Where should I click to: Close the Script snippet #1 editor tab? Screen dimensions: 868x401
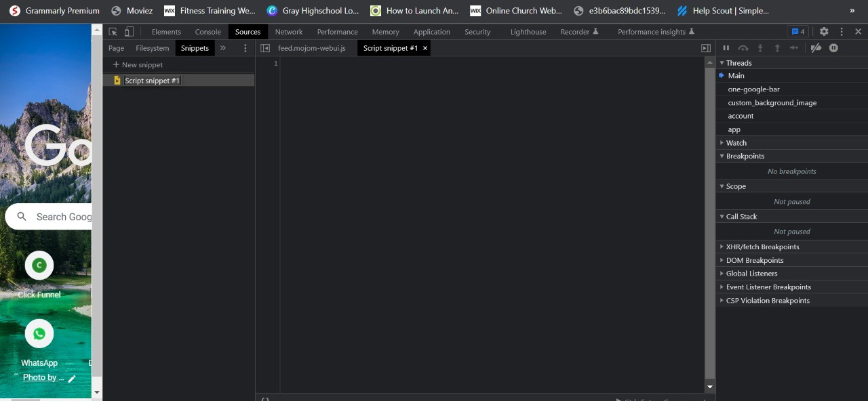pos(425,48)
